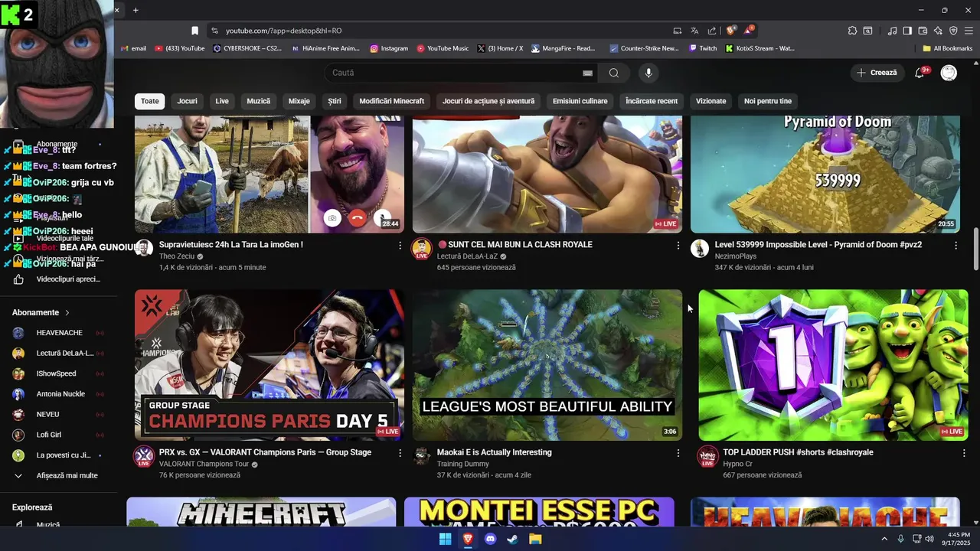Click the translate page icon in address bar
The height and width of the screenshot is (551, 980).
[694, 31]
